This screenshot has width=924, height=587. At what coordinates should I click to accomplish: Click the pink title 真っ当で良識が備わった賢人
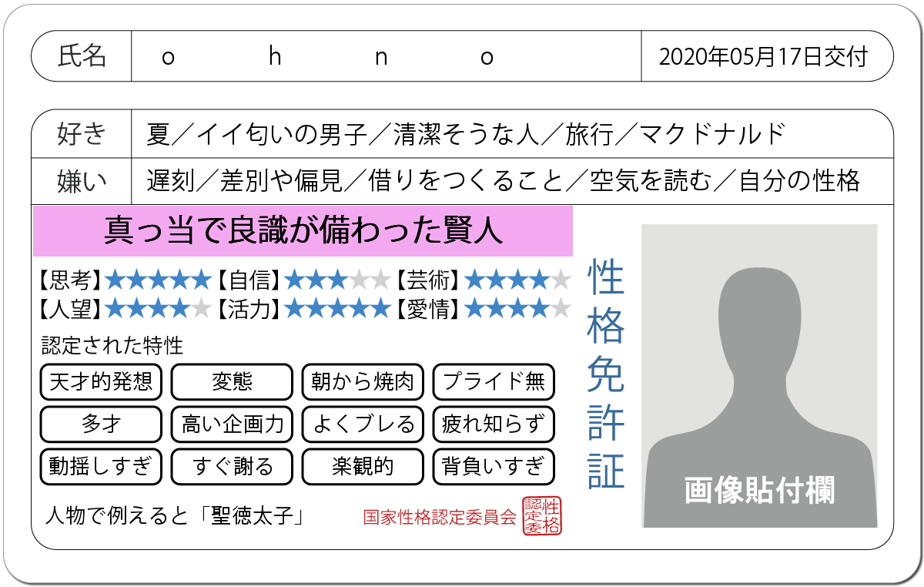[x=303, y=230]
